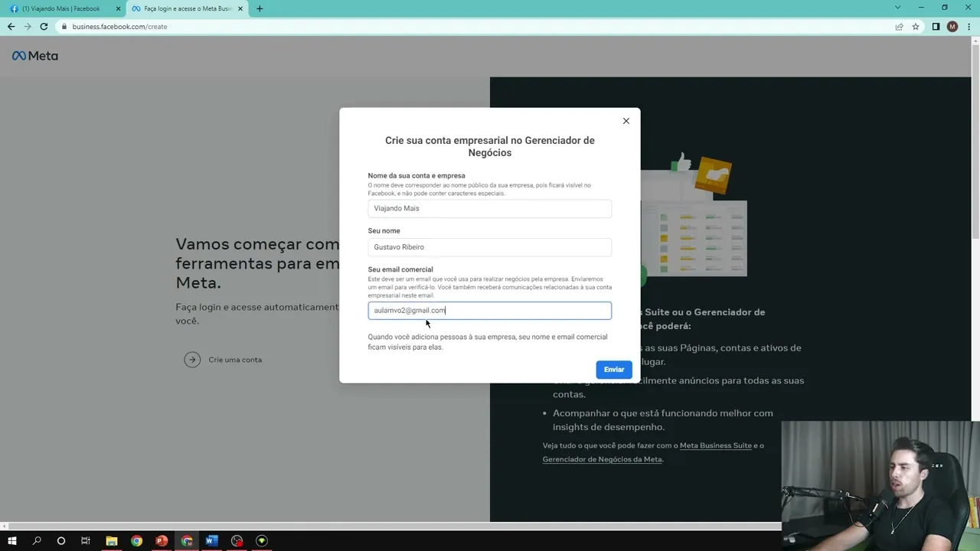Open the Chrome profile M avatar
The width and height of the screenshot is (980, 551).
point(952,27)
